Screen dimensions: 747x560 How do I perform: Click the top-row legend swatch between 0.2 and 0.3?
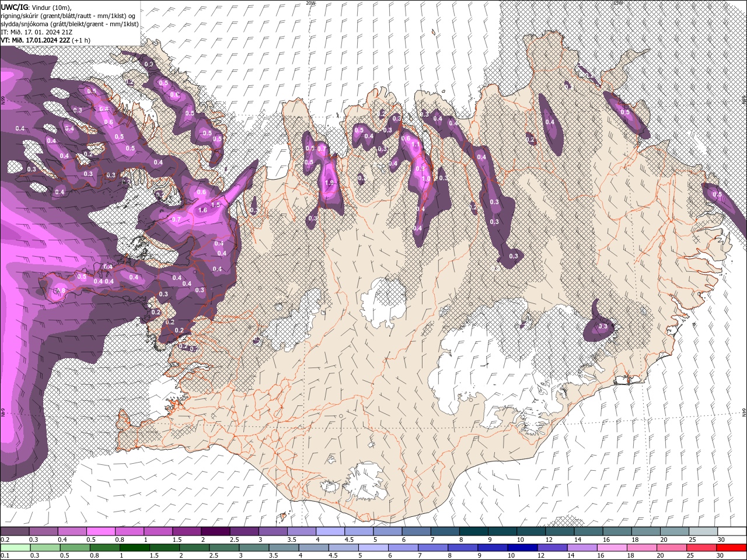pyautogui.click(x=15, y=531)
